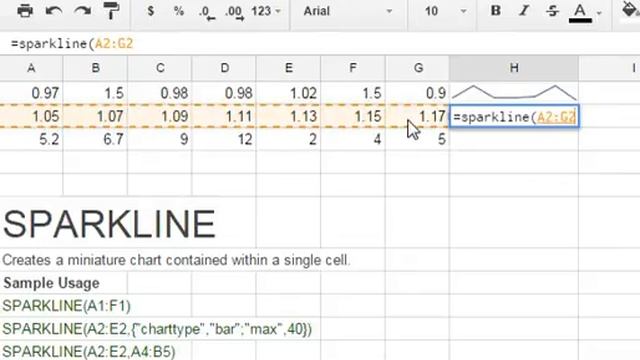Click the SPARKLINE(A1:F1) example
The image size is (640, 360).
(67, 306)
